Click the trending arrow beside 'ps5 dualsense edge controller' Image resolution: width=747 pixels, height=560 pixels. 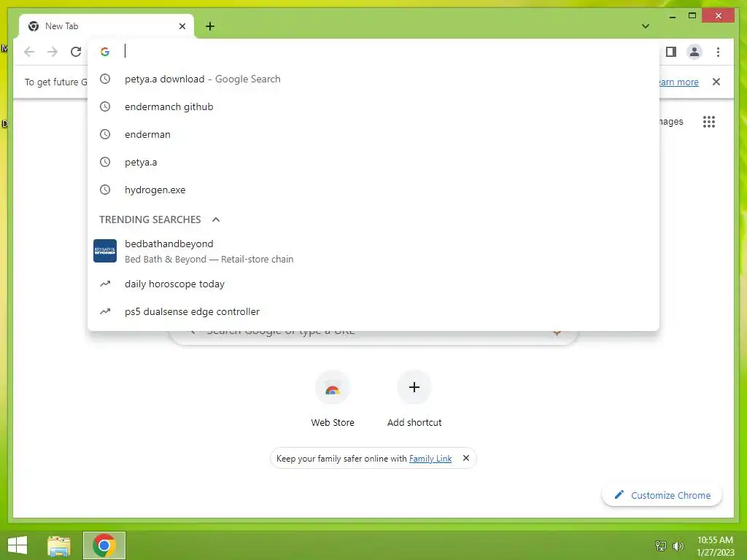[105, 311]
